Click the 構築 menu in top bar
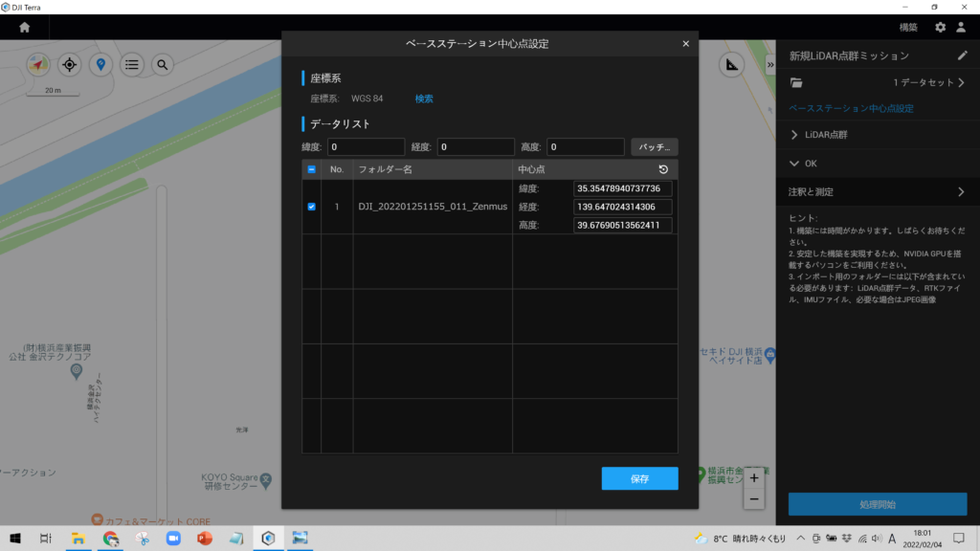 coord(908,28)
